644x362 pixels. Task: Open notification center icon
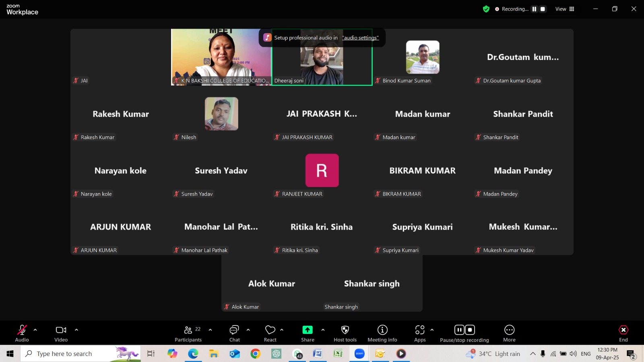631,354
